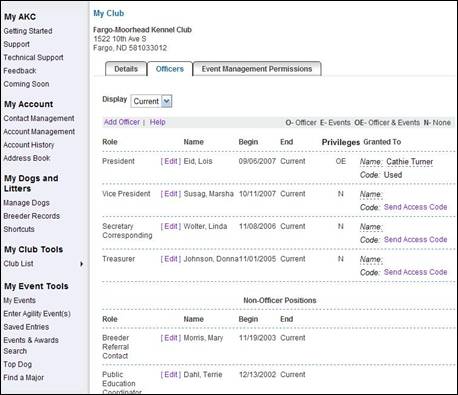This screenshot has height=395, width=458.
Task: Edit the Treasurer entry
Action: pyautogui.click(x=171, y=259)
